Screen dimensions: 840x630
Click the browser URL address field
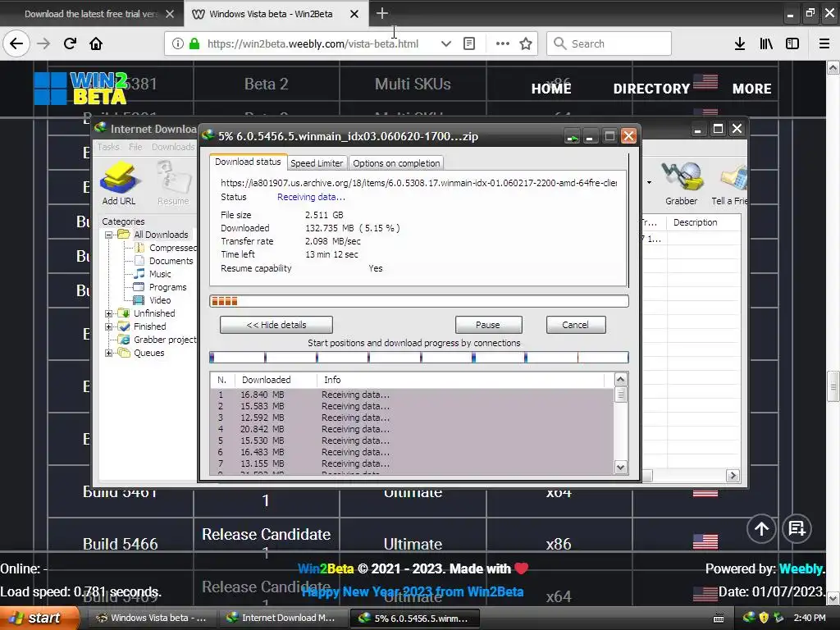tap(313, 43)
